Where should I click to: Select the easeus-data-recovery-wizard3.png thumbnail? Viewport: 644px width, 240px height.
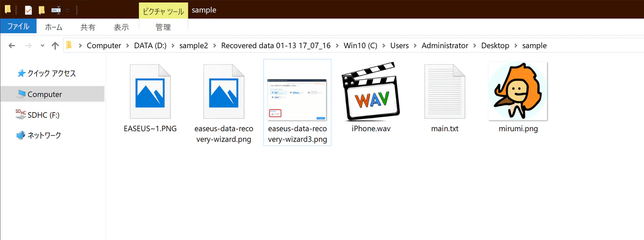[x=297, y=100]
